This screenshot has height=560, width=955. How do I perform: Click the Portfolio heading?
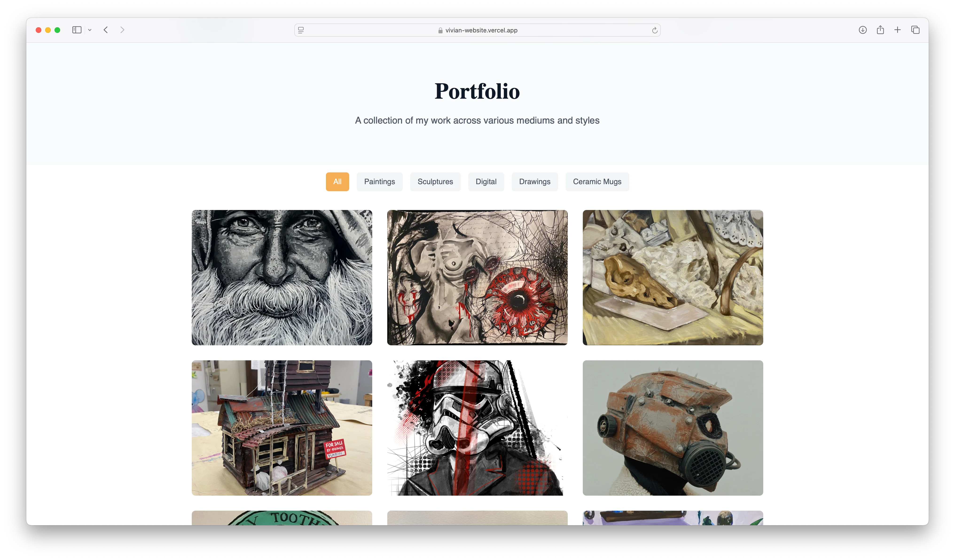477,91
